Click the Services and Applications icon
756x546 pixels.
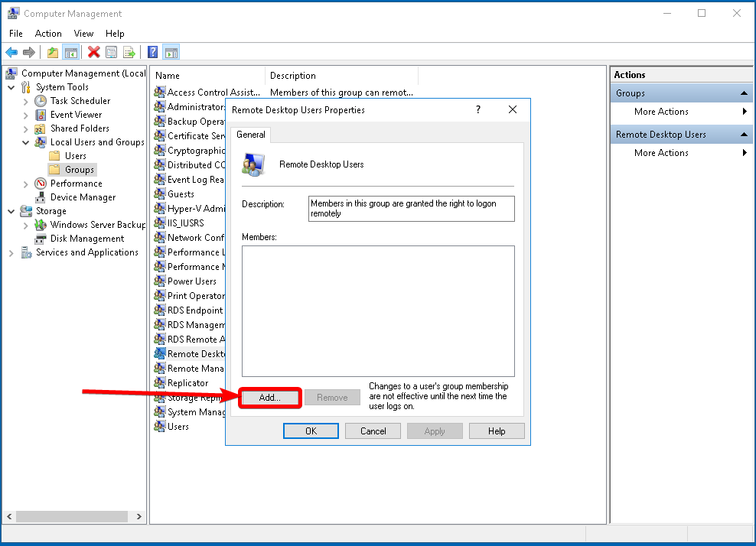(26, 252)
